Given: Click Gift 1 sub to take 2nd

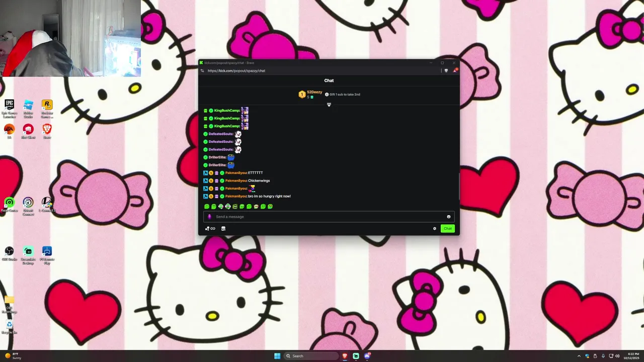Looking at the screenshot, I should (343, 95).
